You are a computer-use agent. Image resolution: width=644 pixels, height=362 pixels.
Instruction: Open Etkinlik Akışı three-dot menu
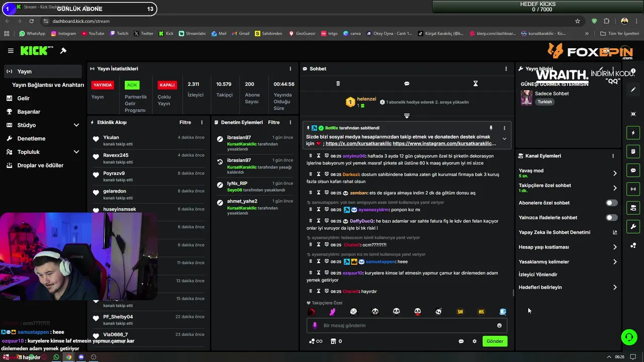[202, 123]
